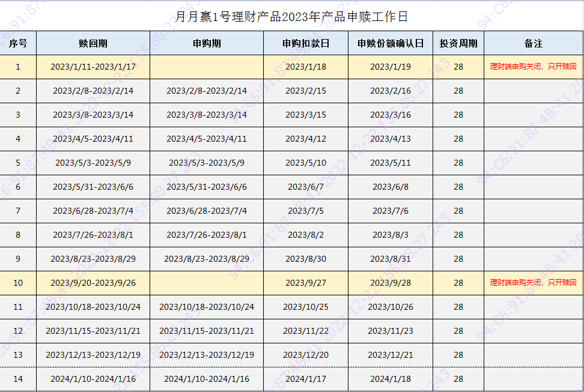Select debit date 2024/1/17
The height and width of the screenshot is (392, 584).
point(306,379)
